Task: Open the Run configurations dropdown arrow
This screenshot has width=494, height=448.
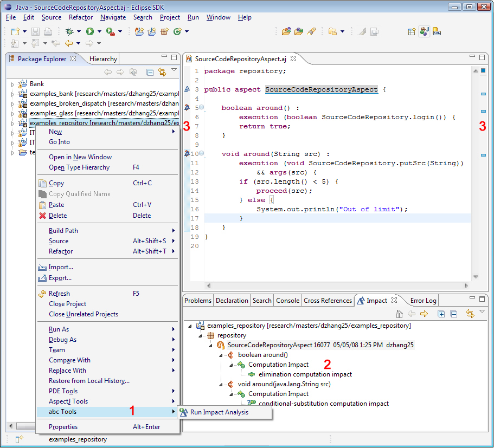Action: 99,31
